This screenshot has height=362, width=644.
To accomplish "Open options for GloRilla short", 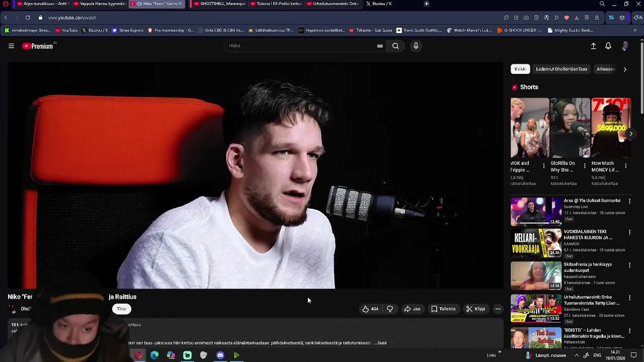I will 585,165.
